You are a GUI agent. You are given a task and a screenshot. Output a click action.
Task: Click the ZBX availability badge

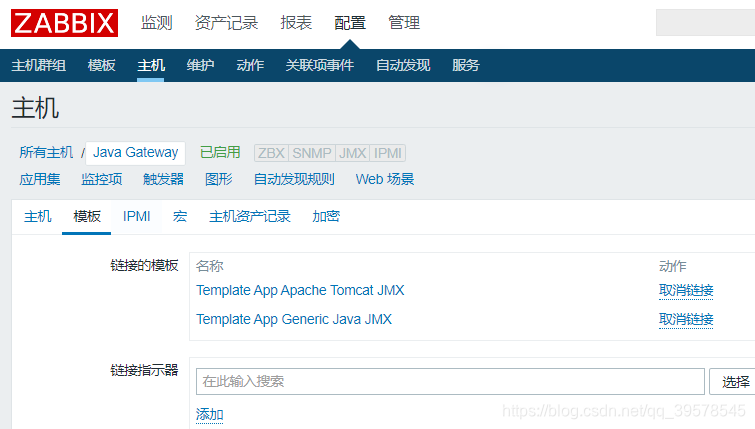[x=271, y=153]
